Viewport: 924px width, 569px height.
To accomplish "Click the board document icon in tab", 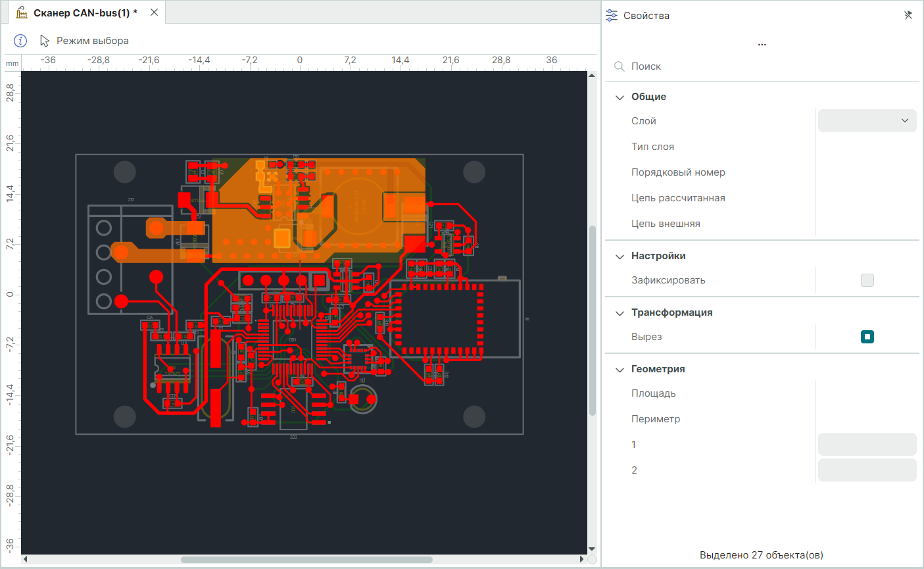I will (x=22, y=12).
